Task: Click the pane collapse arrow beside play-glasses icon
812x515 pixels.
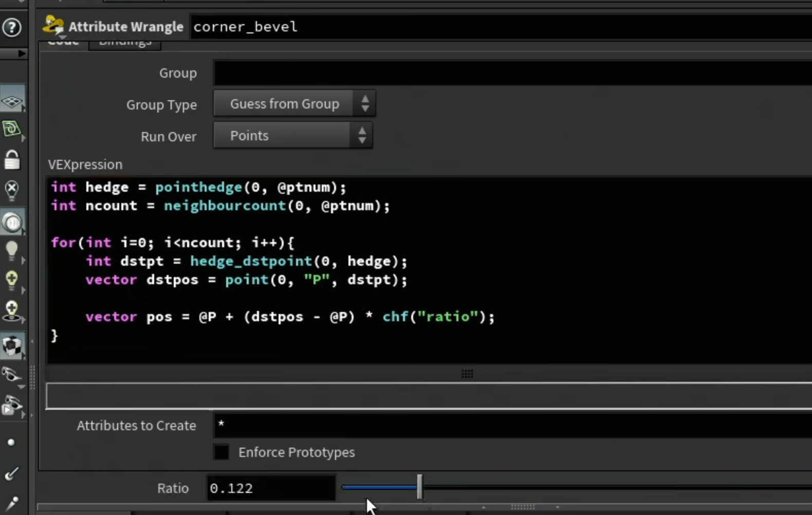Action: tap(31, 415)
